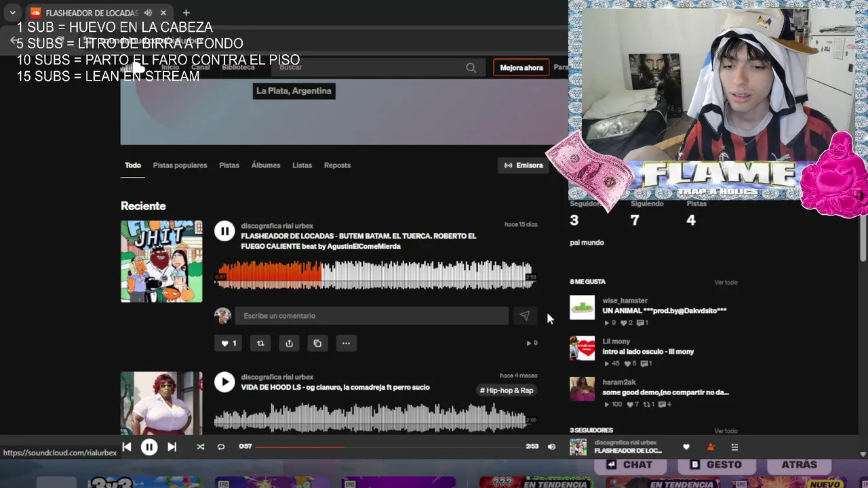Open the Lil mony artist link
The height and width of the screenshot is (488, 868).
pyautogui.click(x=616, y=341)
